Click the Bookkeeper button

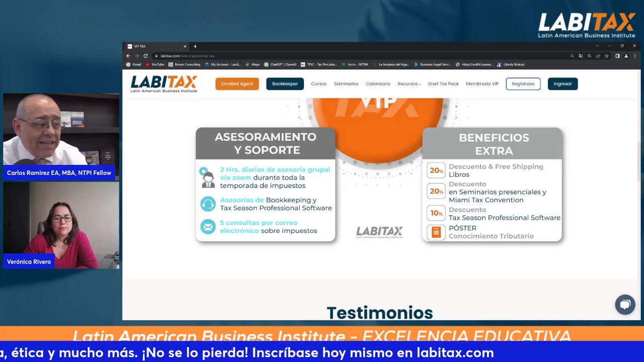[x=285, y=84]
